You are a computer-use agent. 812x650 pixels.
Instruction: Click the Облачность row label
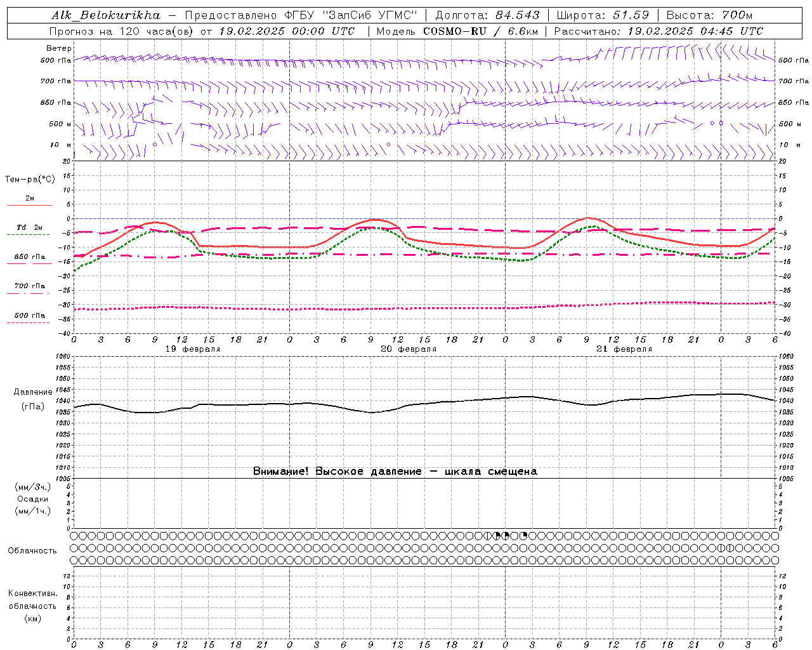click(x=32, y=551)
